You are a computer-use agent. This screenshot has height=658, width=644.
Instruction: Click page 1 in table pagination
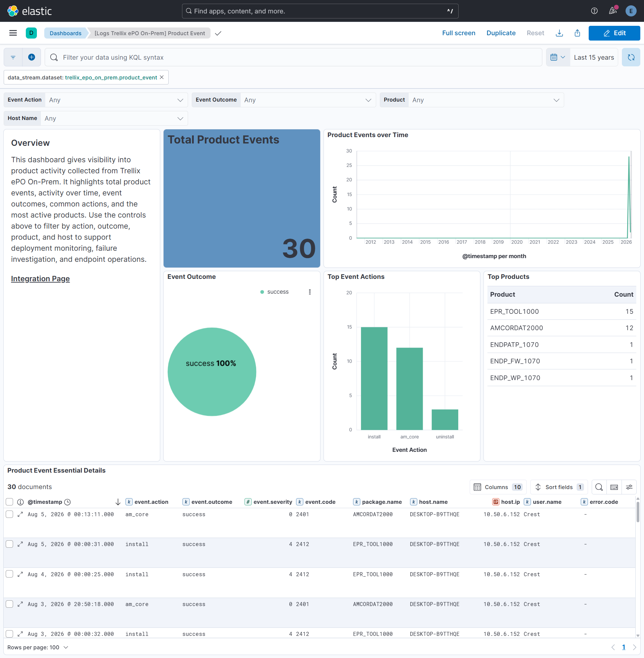coord(623,647)
